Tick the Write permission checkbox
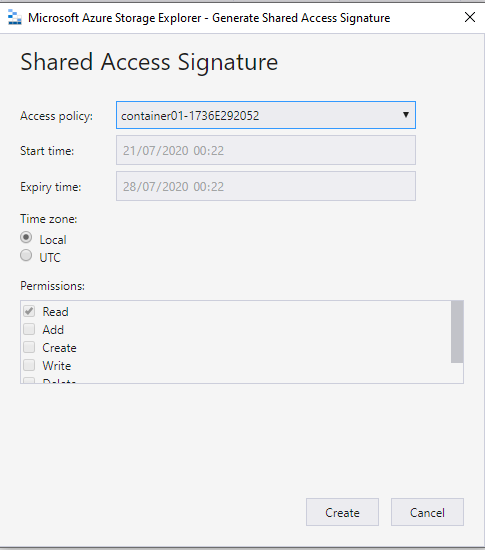Screen dimensions: 485x550 (29, 365)
